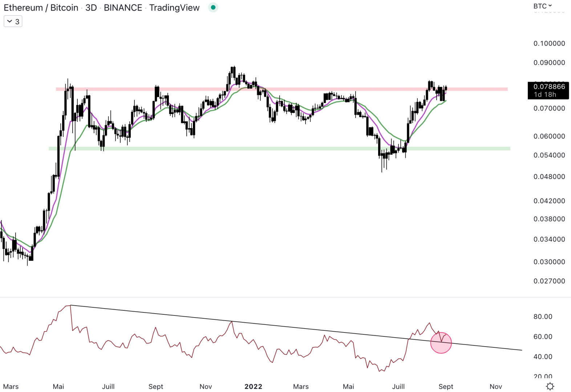Screen dimensions: 571x392
Task: Click the 0.054000 price axis label
Action: [549, 155]
